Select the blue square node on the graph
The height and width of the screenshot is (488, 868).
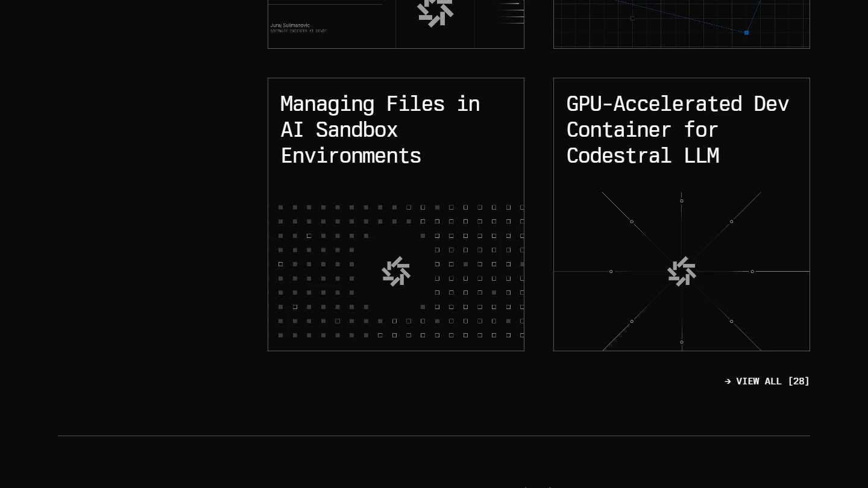746,33
